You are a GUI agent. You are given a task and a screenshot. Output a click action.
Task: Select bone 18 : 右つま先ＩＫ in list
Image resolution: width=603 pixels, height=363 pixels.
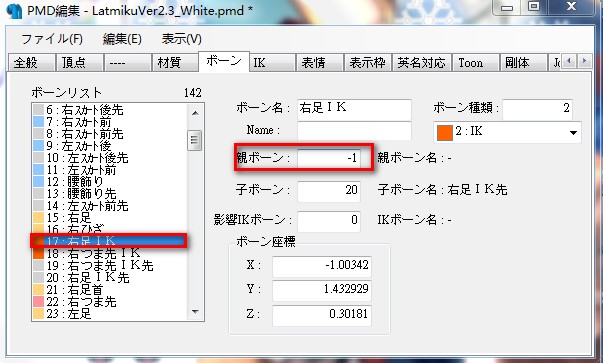click(110, 253)
